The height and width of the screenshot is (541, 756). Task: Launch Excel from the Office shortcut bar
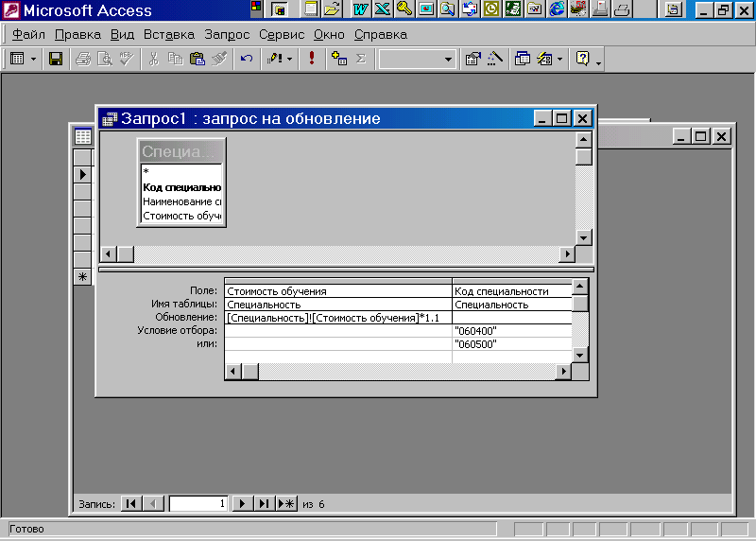[383, 9]
